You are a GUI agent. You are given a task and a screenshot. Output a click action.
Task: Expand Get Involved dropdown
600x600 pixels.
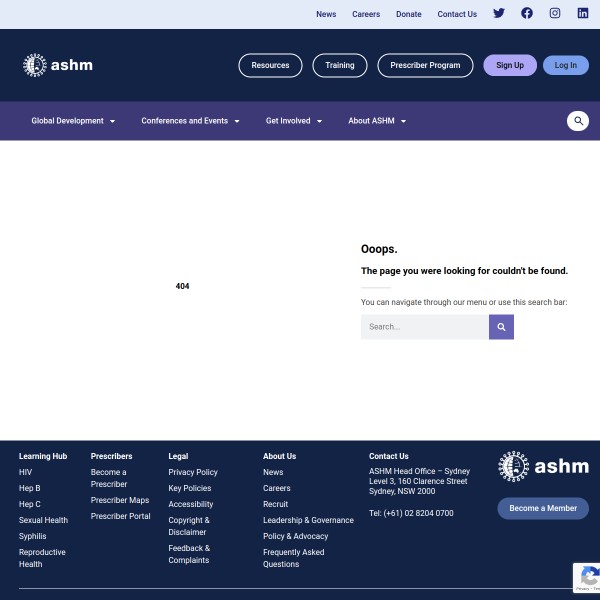[293, 121]
